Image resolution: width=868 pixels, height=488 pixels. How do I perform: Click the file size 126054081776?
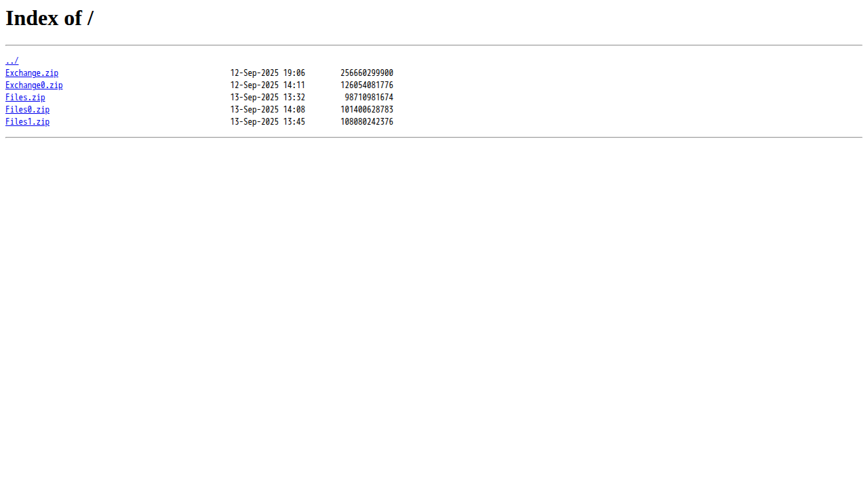(367, 85)
